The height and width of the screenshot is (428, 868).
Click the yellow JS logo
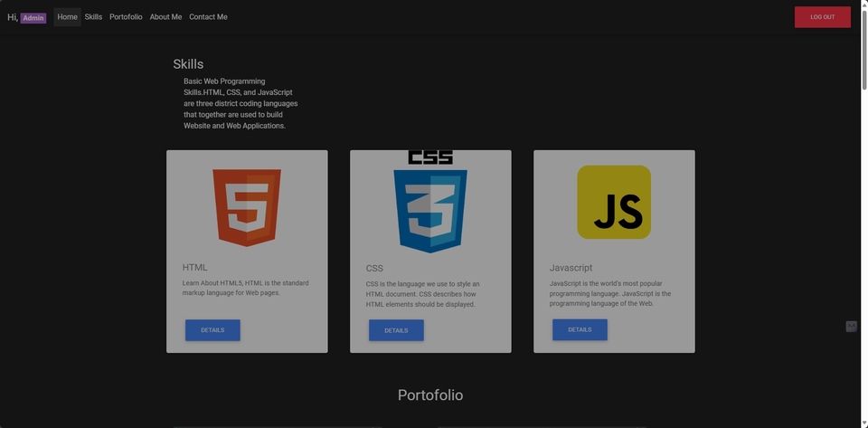click(x=614, y=202)
